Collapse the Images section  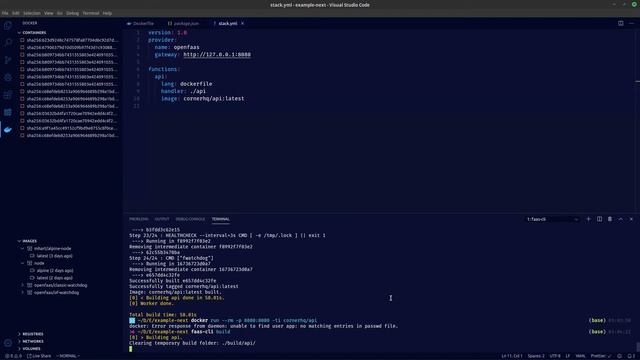pyautogui.click(x=19, y=241)
